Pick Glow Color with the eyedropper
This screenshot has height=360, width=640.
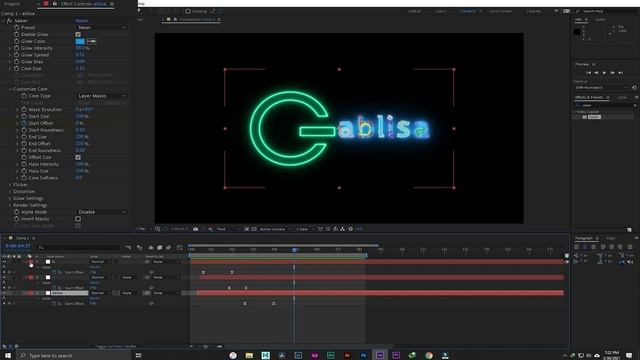pyautogui.click(x=91, y=41)
